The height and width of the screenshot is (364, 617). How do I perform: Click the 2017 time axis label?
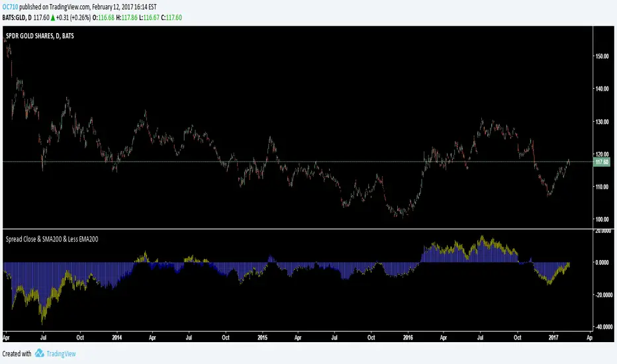tap(553, 338)
